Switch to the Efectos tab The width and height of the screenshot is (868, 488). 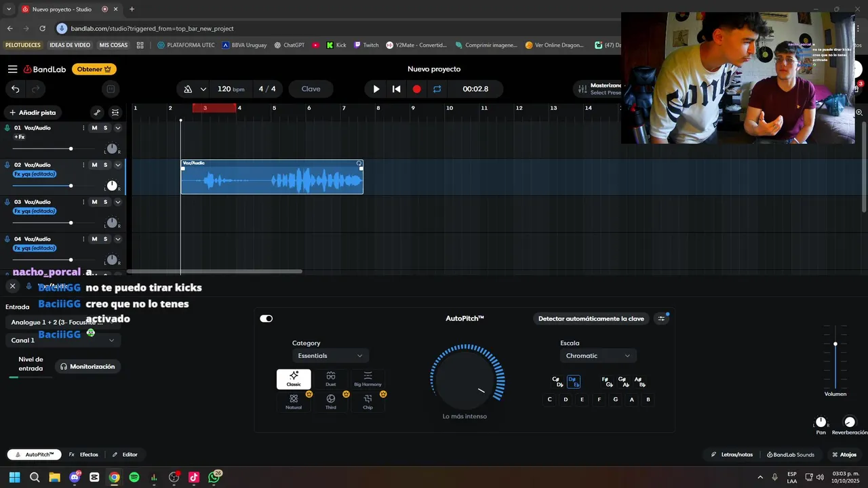[84, 455]
